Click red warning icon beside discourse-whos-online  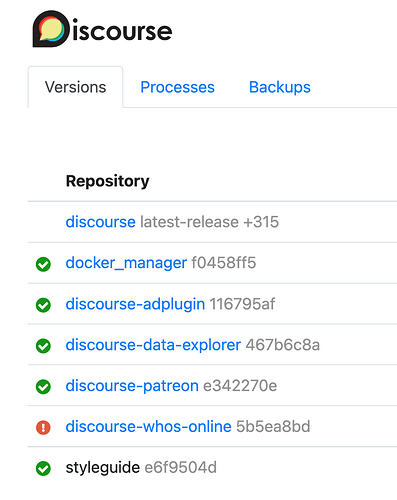tap(43, 428)
